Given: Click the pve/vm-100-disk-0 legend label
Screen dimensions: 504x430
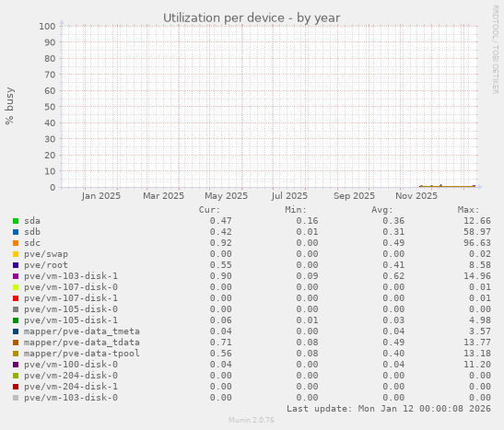Looking at the screenshot, I should 71,365.
